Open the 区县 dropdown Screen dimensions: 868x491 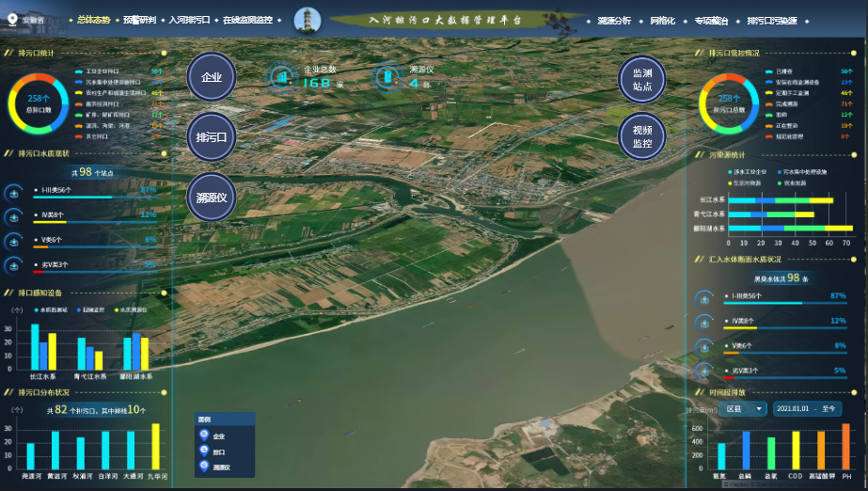741,409
